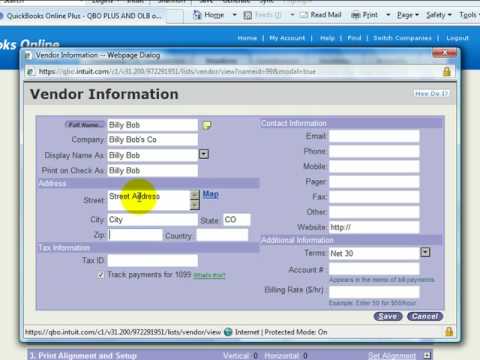The height and width of the screenshot is (360, 480).
Task: Click the Internet zone globe icon
Action: 228,332
